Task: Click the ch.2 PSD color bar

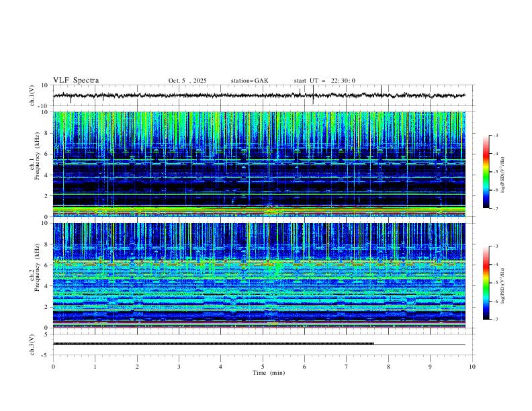Action: tap(486, 283)
